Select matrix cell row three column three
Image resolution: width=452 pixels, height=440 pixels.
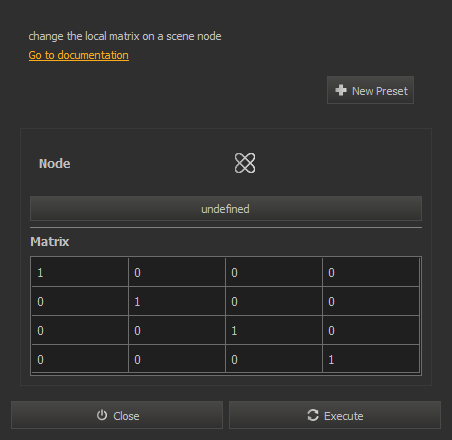[274, 330]
